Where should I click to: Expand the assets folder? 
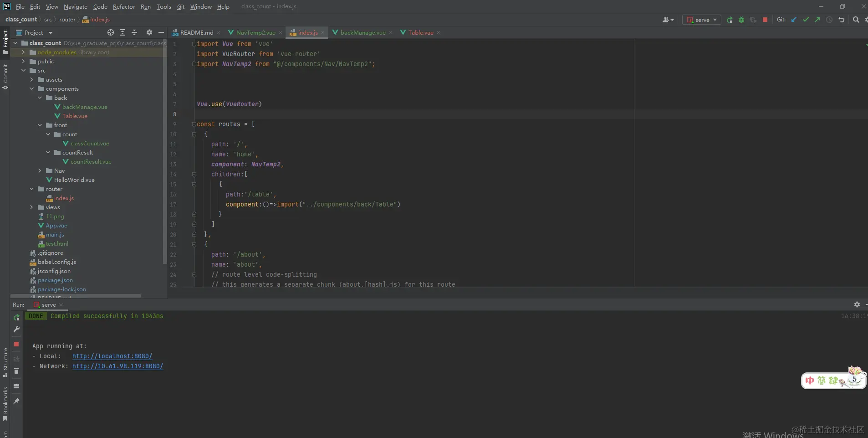click(x=32, y=80)
